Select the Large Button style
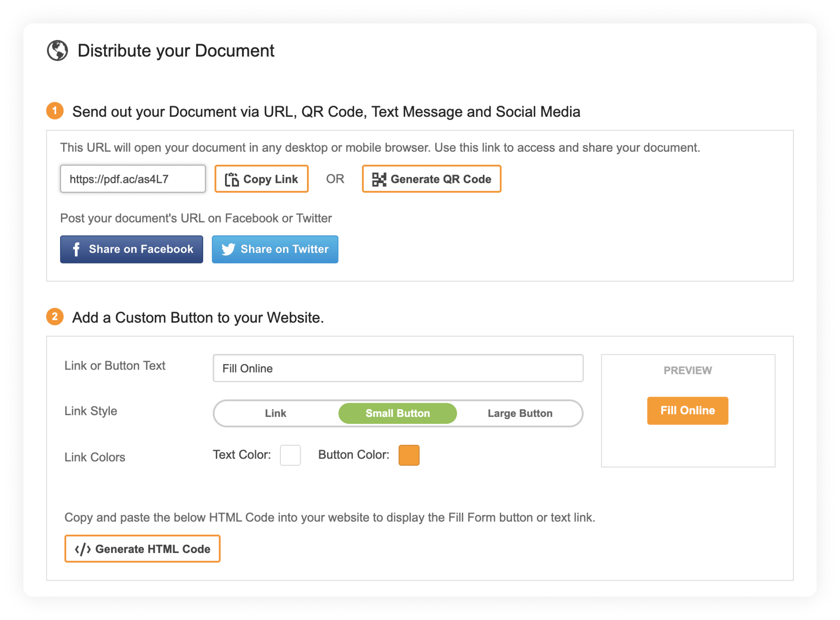 tap(520, 413)
